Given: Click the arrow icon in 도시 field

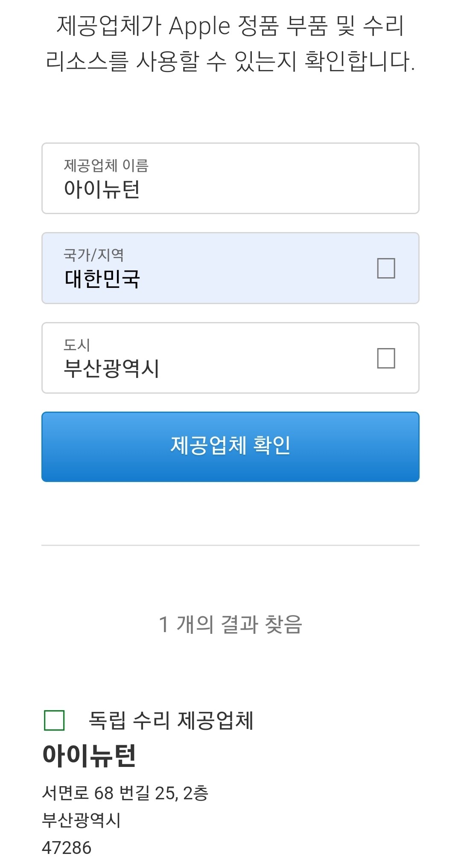Looking at the screenshot, I should (x=386, y=358).
